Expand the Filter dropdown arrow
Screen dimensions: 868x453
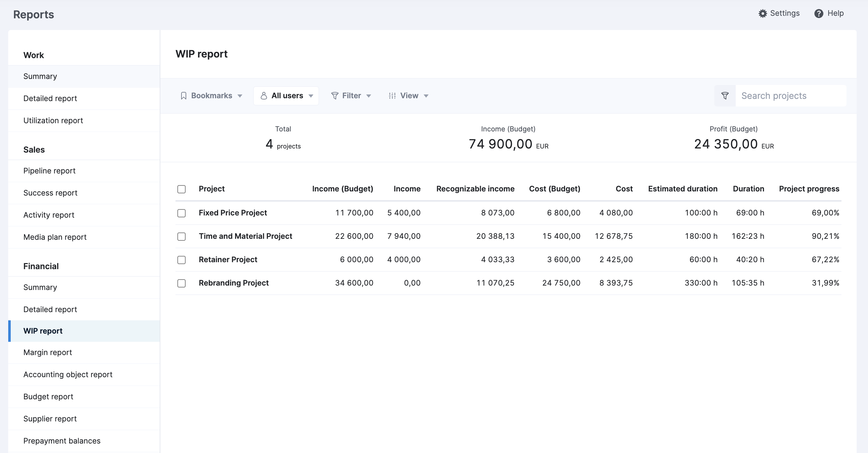(x=369, y=96)
